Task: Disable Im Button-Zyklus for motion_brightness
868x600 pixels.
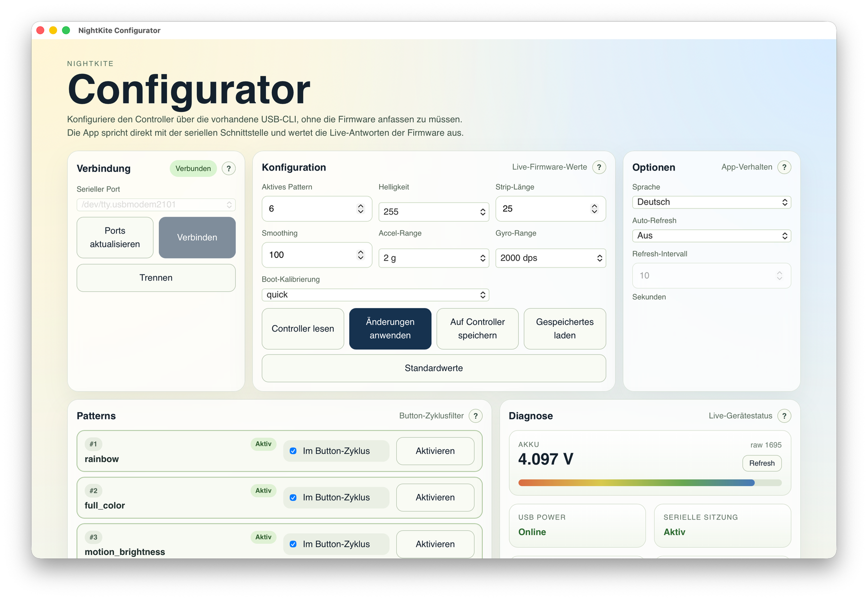Action: point(293,544)
